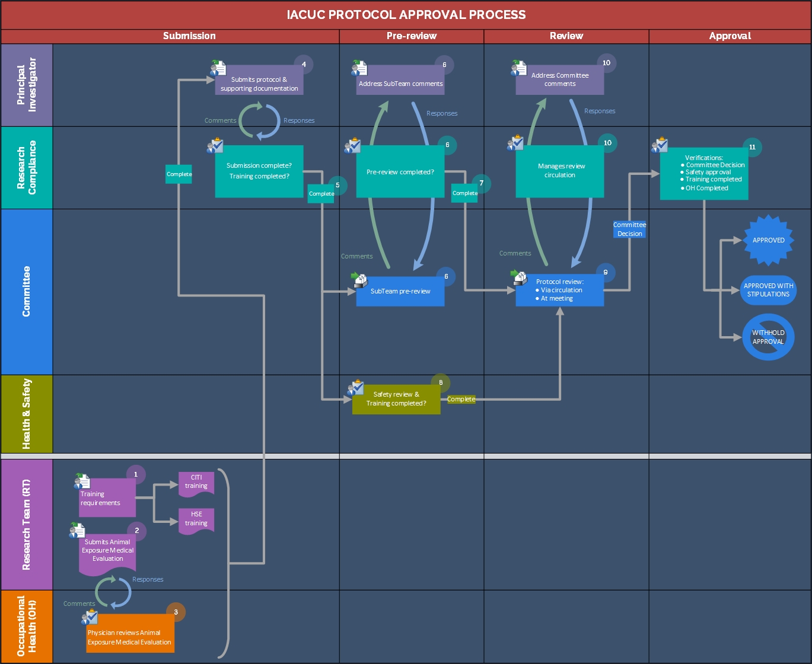Click the HSE training box
The height and width of the screenshot is (664, 812).
pos(196,519)
